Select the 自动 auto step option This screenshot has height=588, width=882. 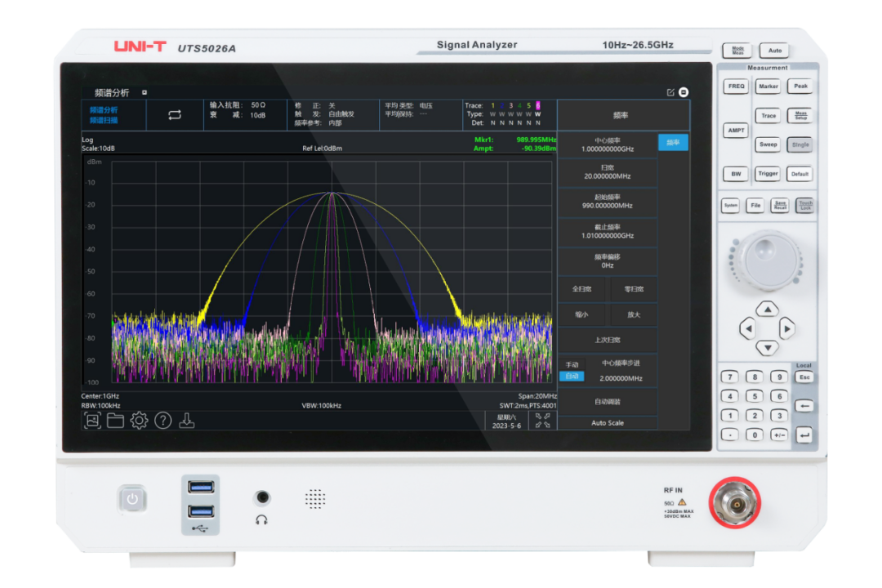[x=572, y=376]
